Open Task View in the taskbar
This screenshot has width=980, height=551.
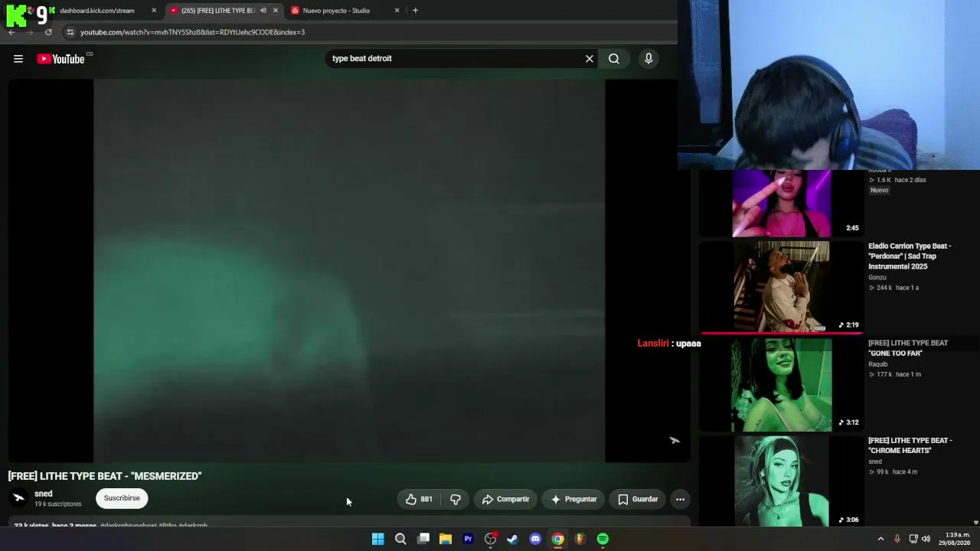click(x=423, y=539)
